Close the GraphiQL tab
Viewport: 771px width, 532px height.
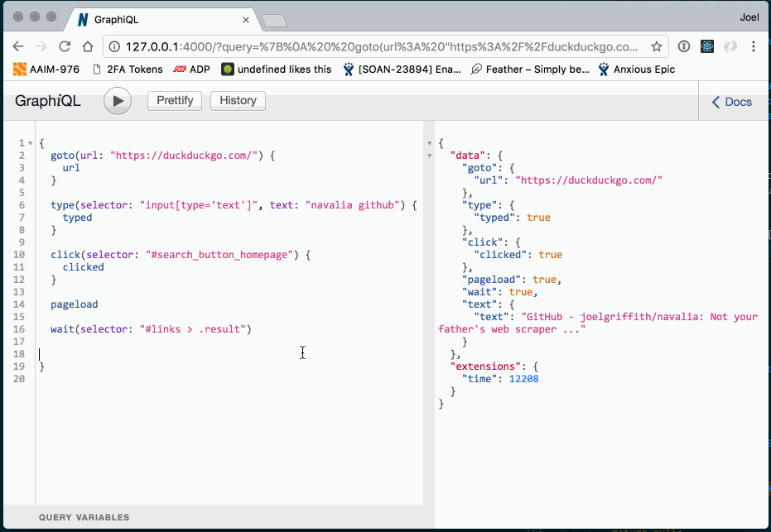(246, 20)
